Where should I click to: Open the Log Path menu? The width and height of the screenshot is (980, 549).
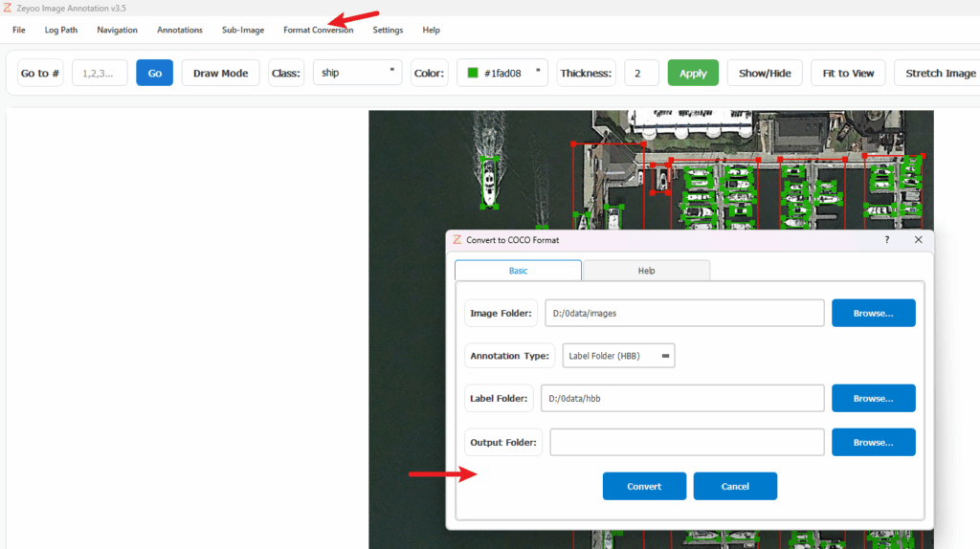coord(60,30)
